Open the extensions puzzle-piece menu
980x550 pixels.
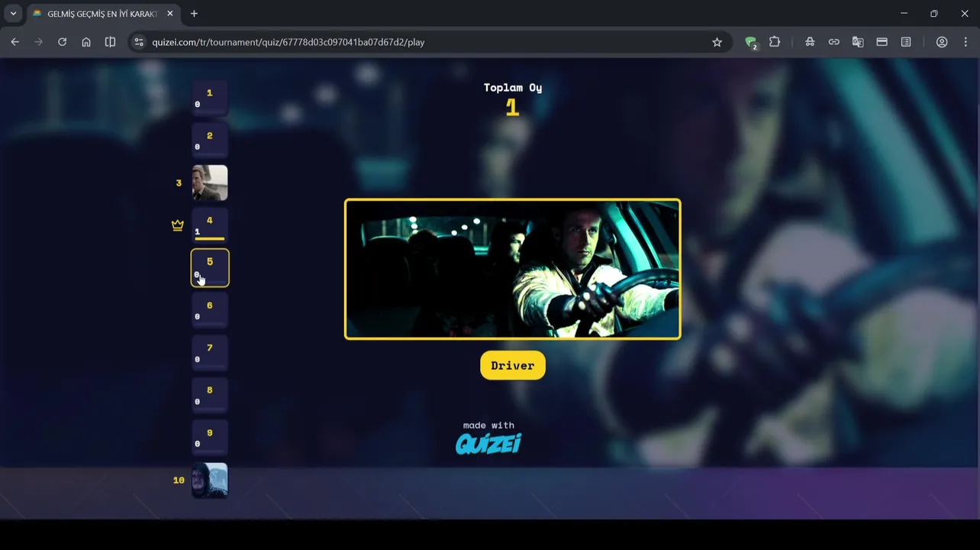click(x=775, y=42)
